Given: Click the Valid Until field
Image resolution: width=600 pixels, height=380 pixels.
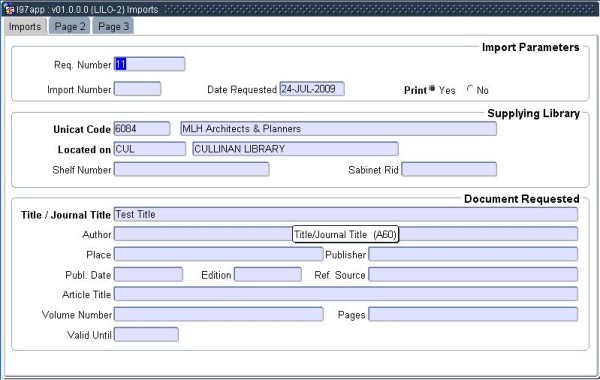Looking at the screenshot, I should 146,334.
